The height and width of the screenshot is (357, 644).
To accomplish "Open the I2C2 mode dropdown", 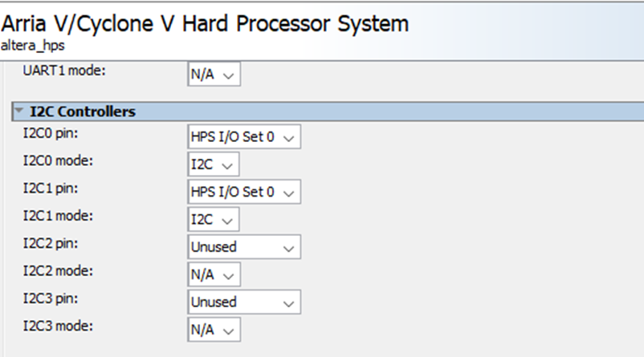I will (214, 275).
